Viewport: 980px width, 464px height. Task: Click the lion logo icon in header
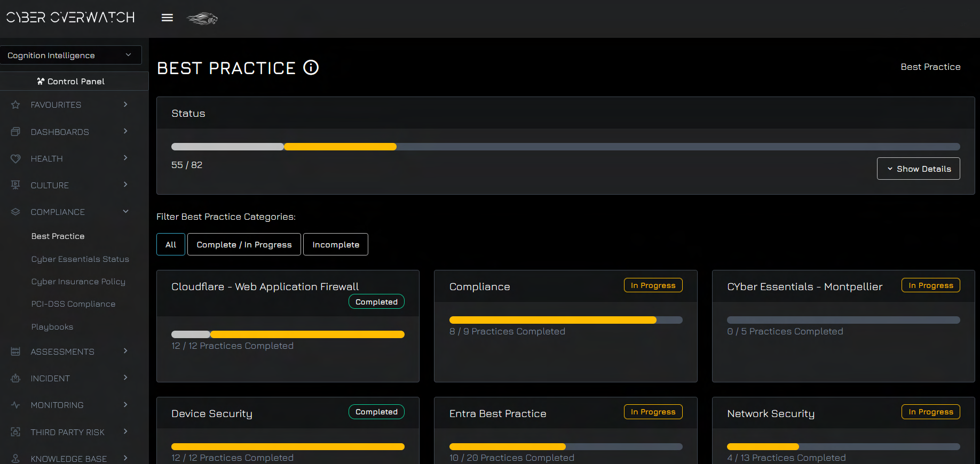[x=202, y=19]
